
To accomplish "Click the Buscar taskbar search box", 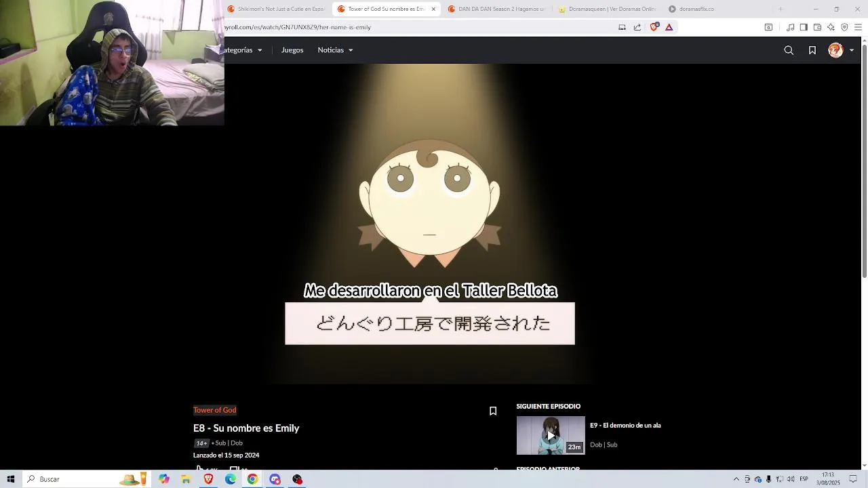I will tap(87, 479).
